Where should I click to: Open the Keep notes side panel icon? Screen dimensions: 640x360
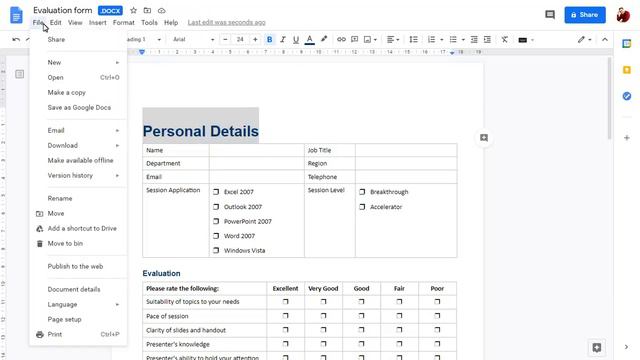pyautogui.click(x=627, y=70)
